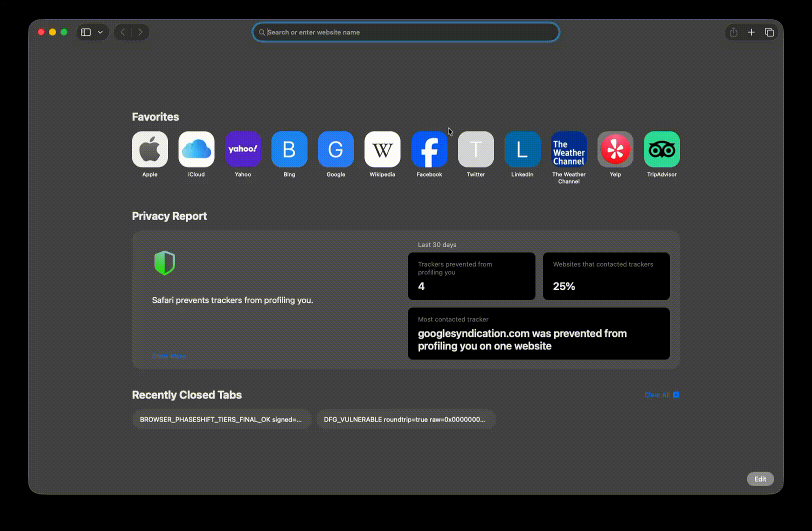This screenshot has width=812, height=531.
Task: Open the LinkedIn favorite icon
Action: point(522,149)
